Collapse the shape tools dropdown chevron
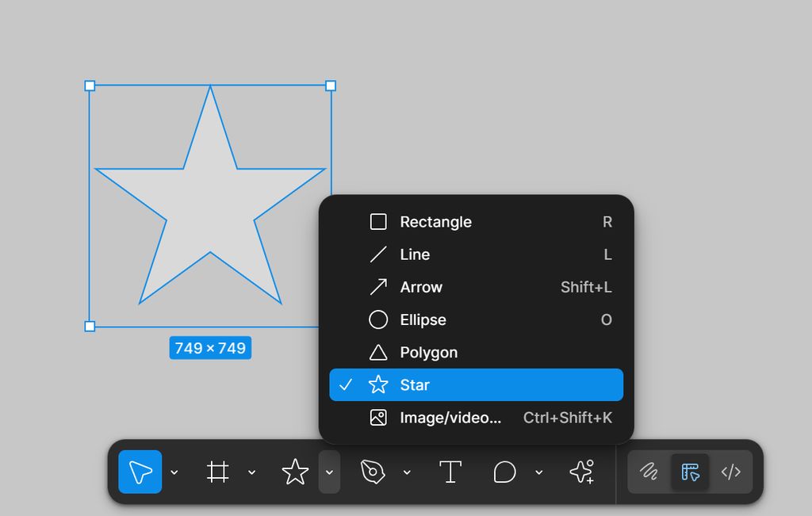 coord(329,472)
